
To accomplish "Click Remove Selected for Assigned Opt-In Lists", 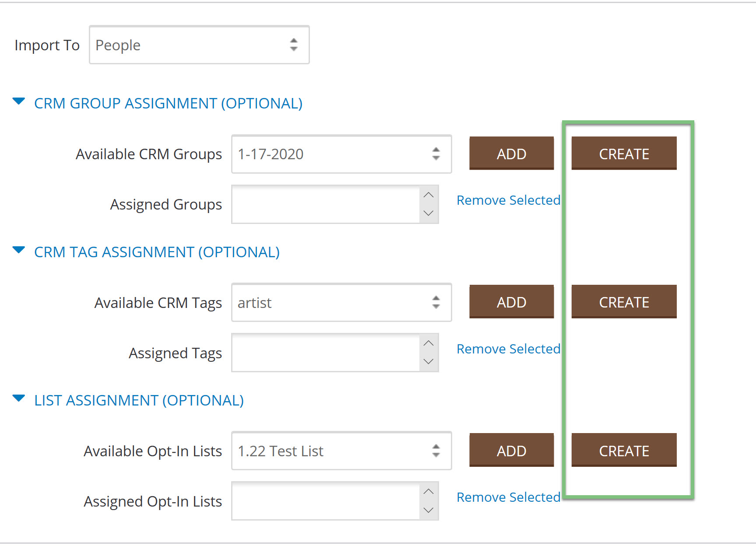I will (509, 497).
